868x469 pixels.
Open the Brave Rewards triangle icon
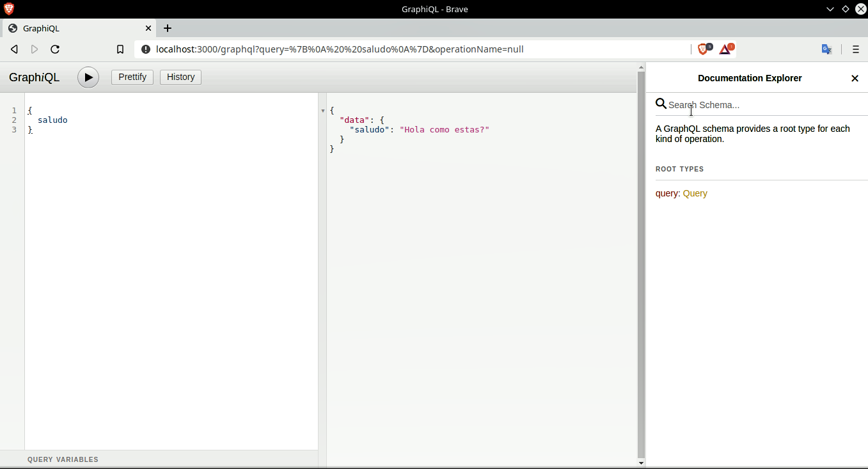tap(725, 49)
